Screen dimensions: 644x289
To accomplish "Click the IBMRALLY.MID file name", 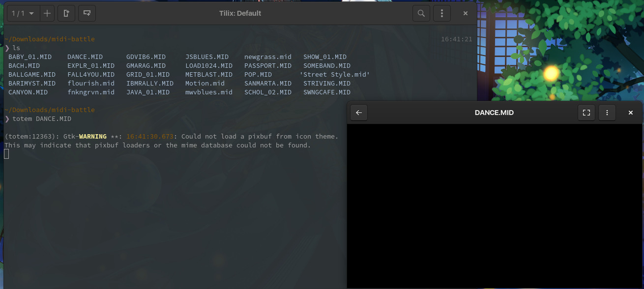I will tap(150, 84).
